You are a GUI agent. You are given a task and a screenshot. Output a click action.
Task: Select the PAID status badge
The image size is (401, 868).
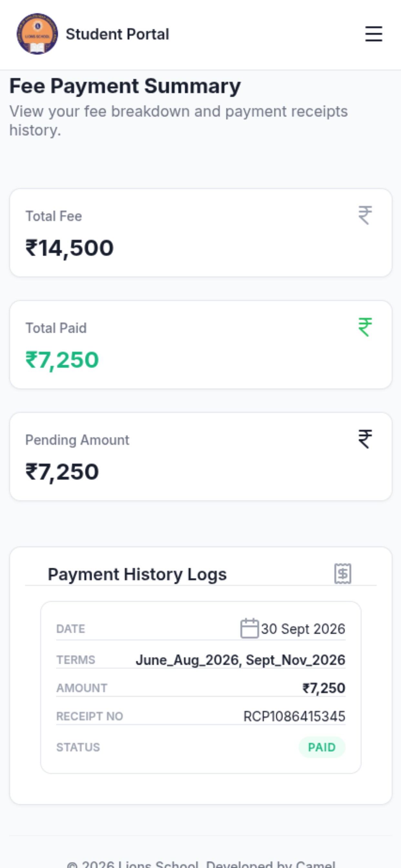322,747
